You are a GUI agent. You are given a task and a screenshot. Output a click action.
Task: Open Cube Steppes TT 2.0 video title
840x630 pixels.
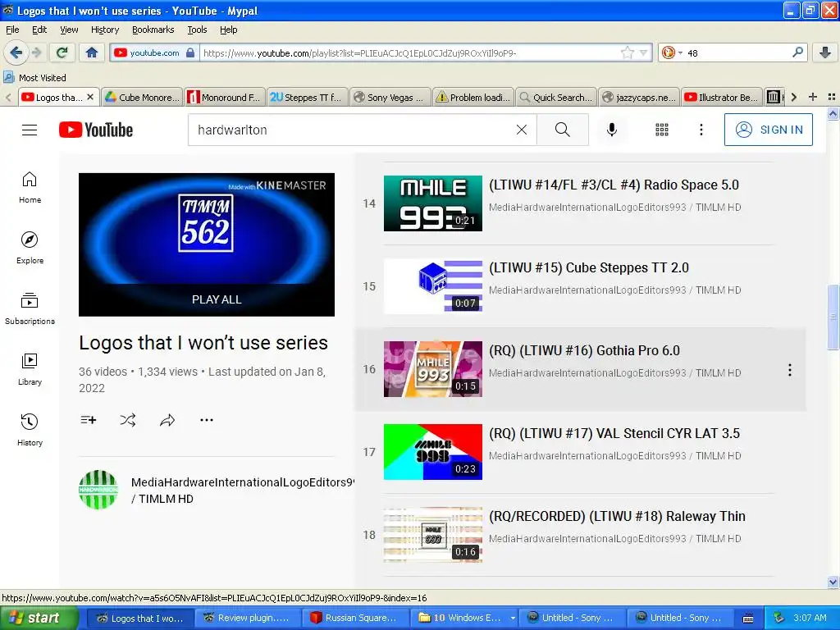click(589, 268)
